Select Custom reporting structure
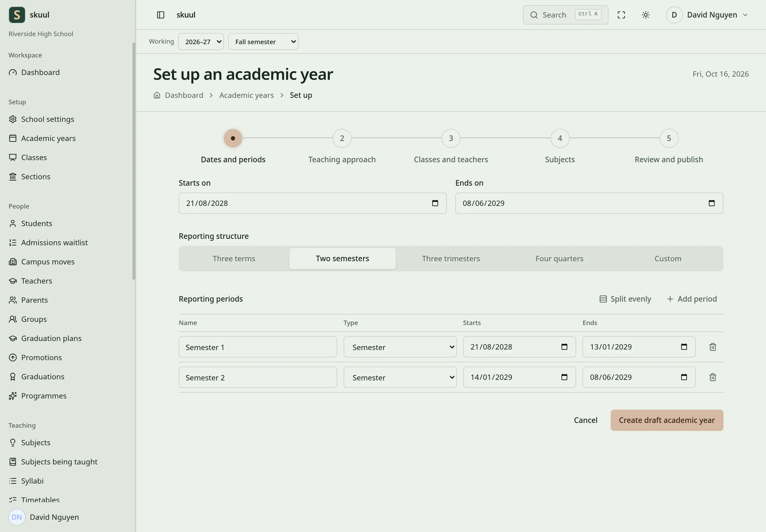This screenshot has height=532, width=766. click(x=668, y=259)
